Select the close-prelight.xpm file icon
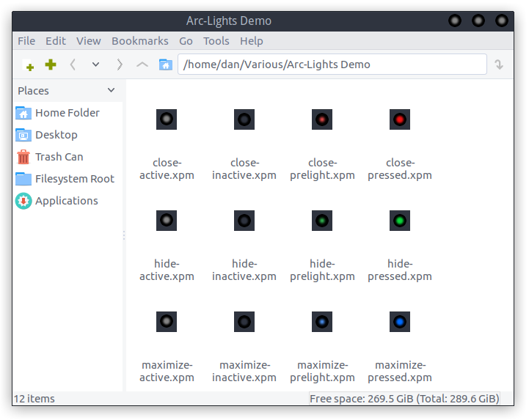This screenshot has width=529, height=420. click(x=322, y=119)
